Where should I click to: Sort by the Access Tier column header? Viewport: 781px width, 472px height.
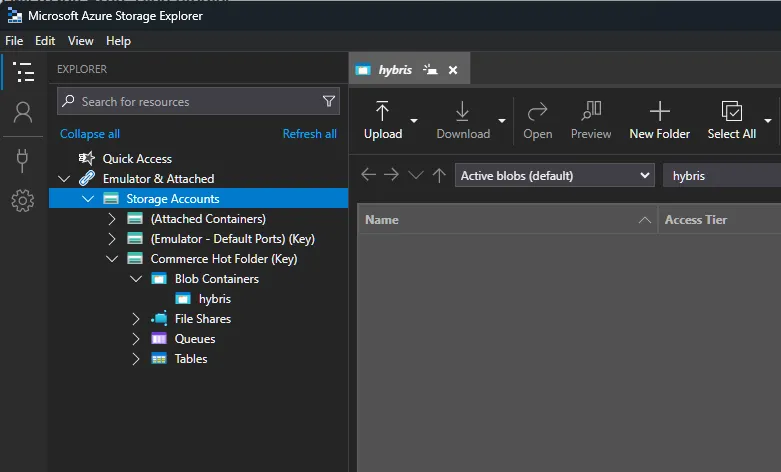pos(719,220)
